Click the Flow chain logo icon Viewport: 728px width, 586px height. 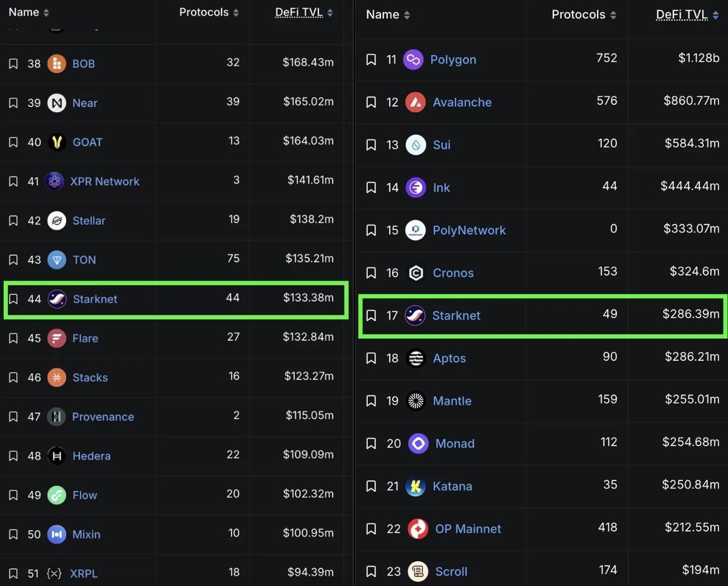56,495
